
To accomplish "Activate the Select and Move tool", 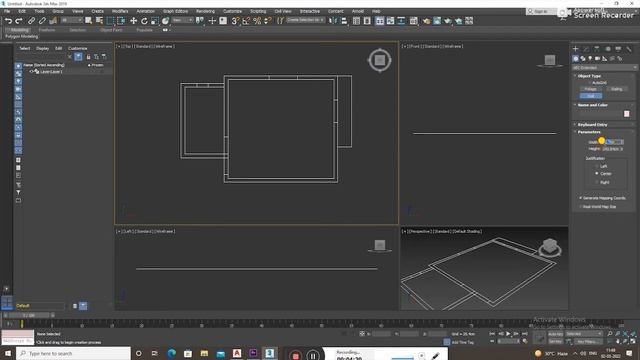I will click(x=133, y=20).
